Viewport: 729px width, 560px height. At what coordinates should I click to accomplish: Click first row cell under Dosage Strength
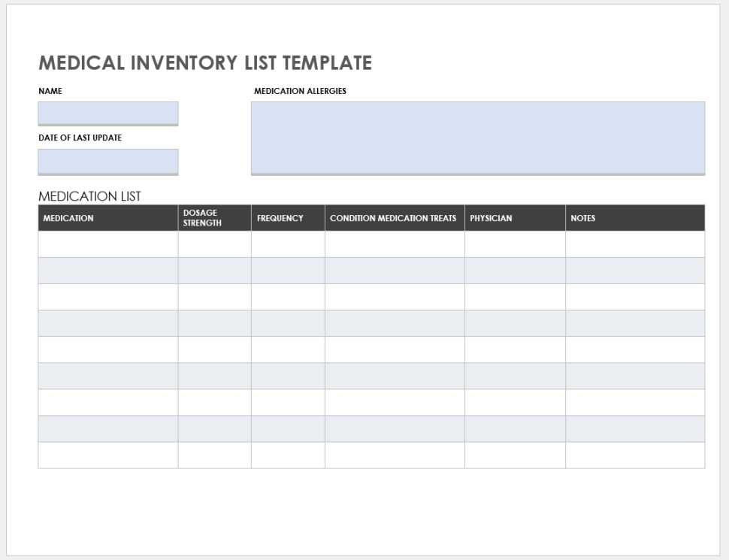tap(214, 244)
